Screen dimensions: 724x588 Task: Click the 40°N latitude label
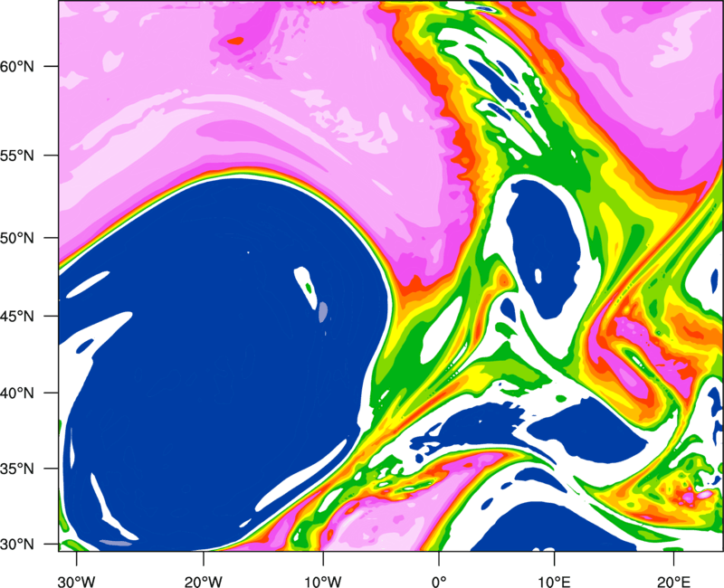17,394
